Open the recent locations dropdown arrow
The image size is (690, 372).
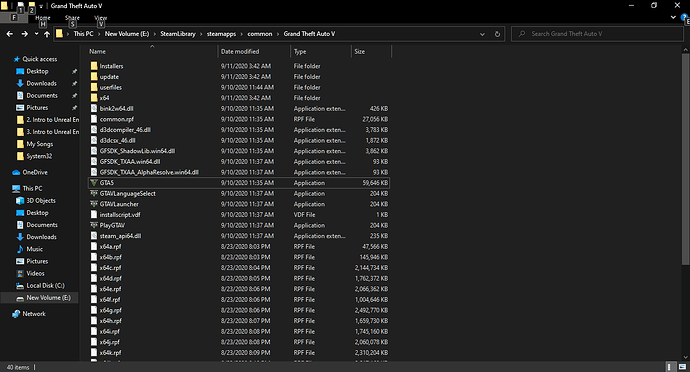(x=36, y=34)
